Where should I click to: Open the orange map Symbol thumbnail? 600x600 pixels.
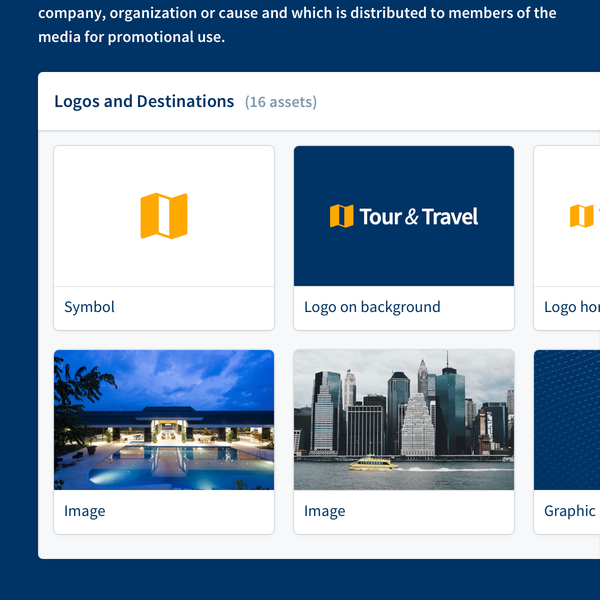click(x=164, y=216)
